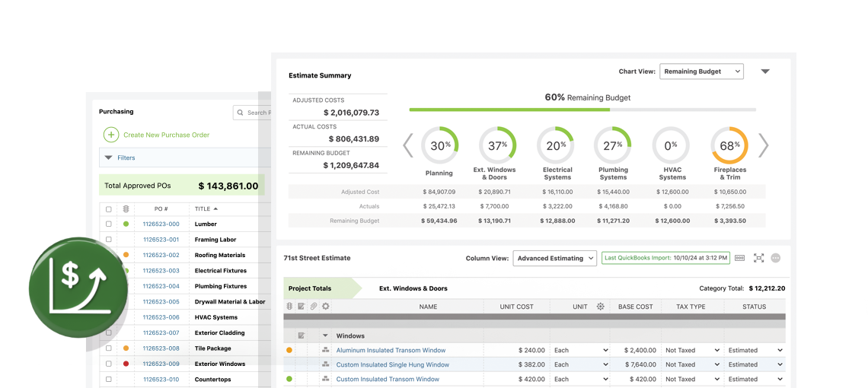Click the Search field in the Purchasing panel
The width and height of the screenshot is (868, 388).
coord(253,113)
